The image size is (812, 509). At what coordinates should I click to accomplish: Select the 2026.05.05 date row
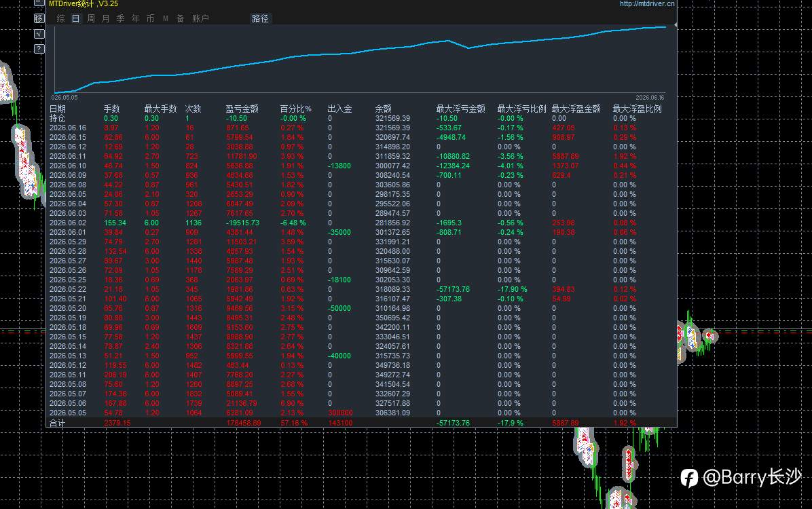[68, 413]
